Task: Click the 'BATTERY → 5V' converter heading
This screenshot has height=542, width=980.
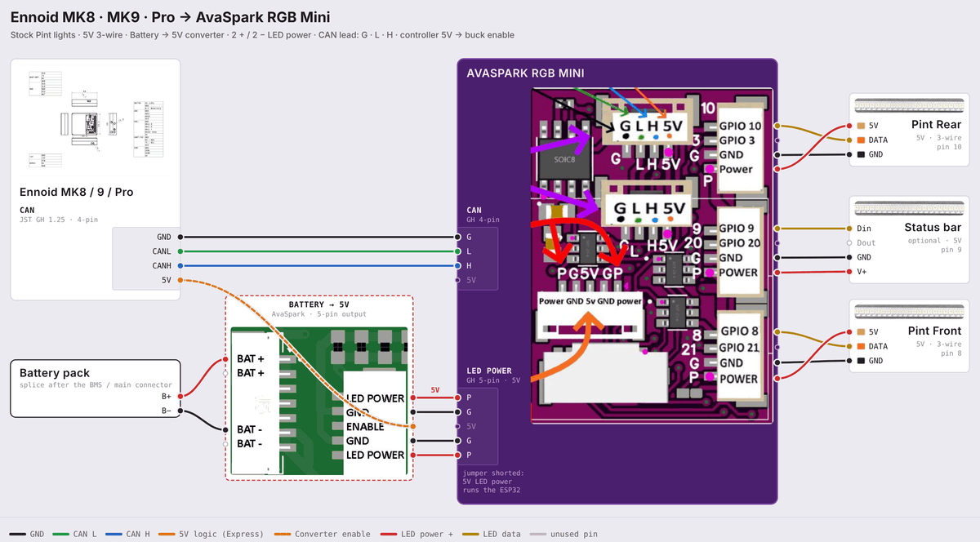Action: click(x=319, y=304)
